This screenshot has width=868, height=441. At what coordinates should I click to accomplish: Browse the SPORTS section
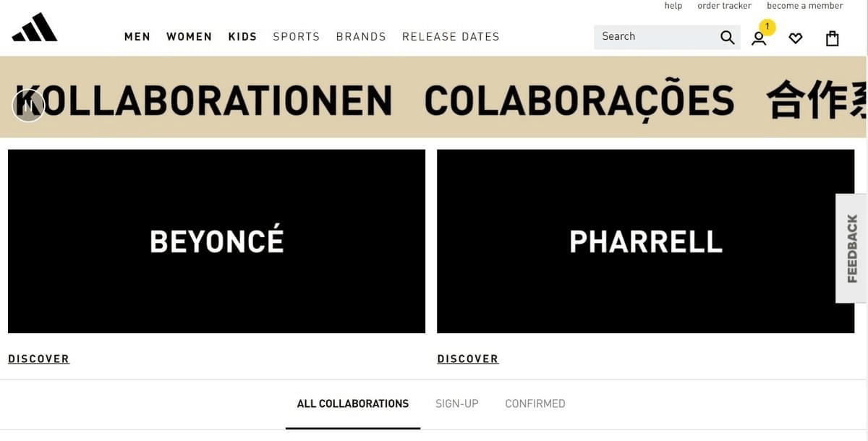[296, 36]
